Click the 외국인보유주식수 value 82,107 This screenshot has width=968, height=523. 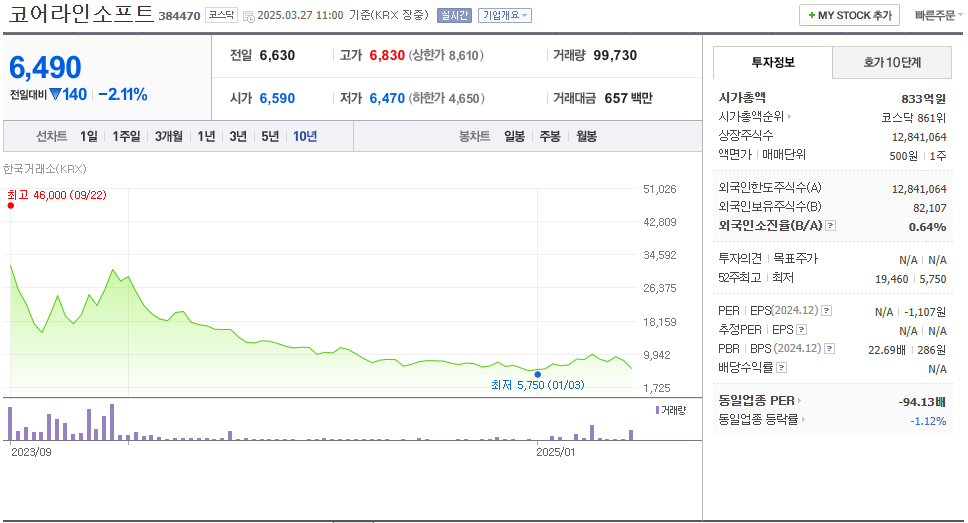[930, 208]
